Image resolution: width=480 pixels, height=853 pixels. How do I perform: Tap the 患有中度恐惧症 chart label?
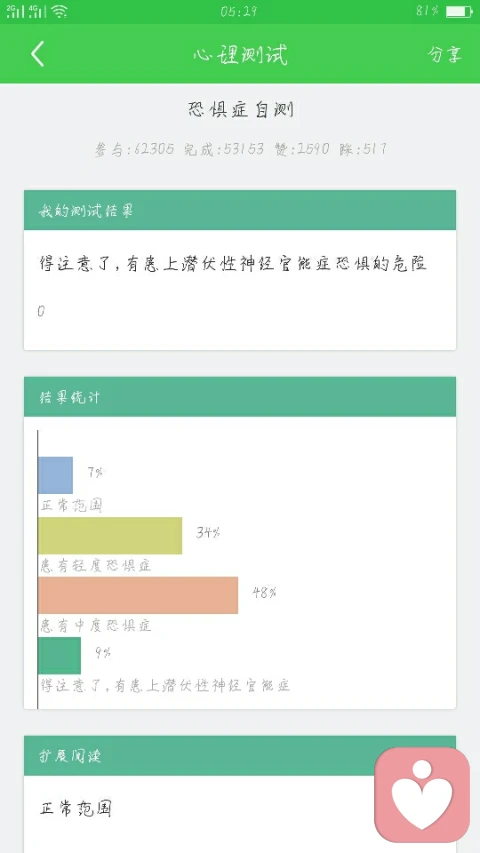(95, 626)
